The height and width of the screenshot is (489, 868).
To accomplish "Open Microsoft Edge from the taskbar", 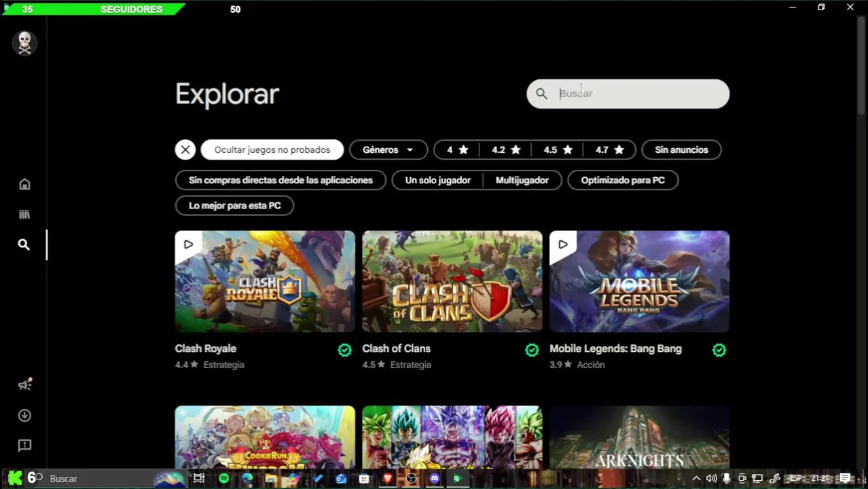I will click(x=247, y=479).
